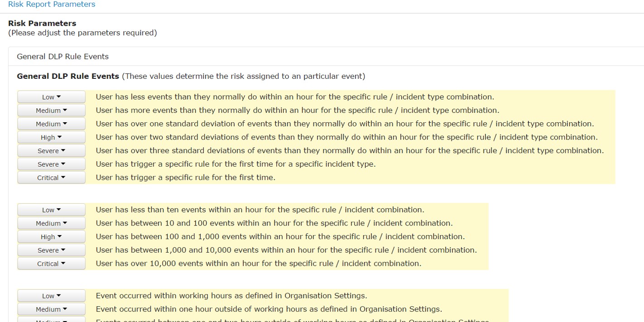This screenshot has width=644, height=322.
Task: Click the text about less events than normal
Action: click(x=294, y=97)
